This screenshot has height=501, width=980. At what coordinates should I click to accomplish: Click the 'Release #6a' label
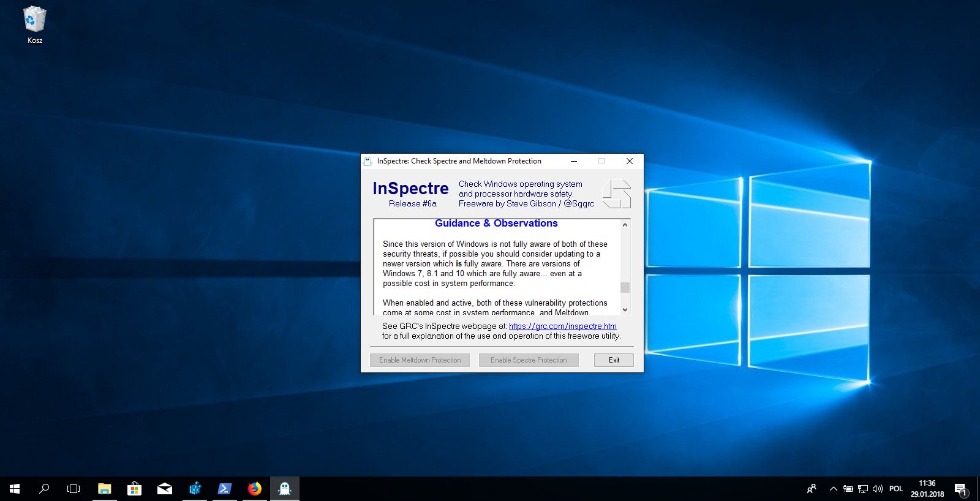click(x=413, y=204)
